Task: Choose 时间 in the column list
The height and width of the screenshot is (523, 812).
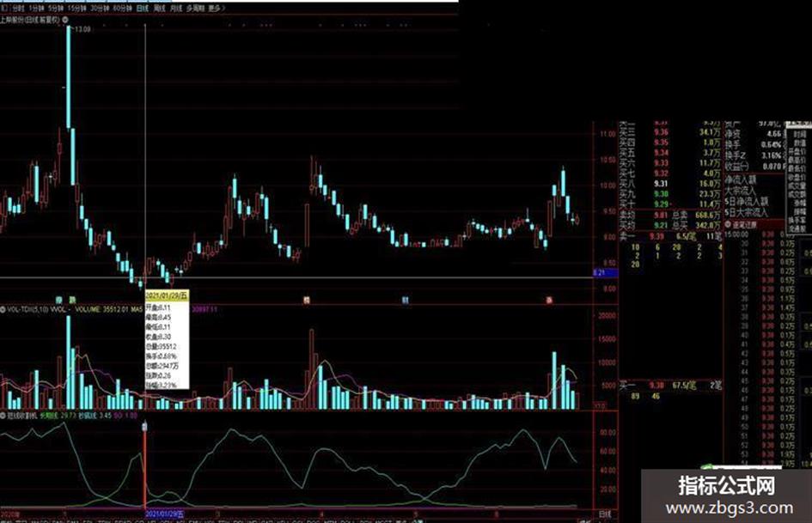Action: pyautogui.click(x=799, y=135)
